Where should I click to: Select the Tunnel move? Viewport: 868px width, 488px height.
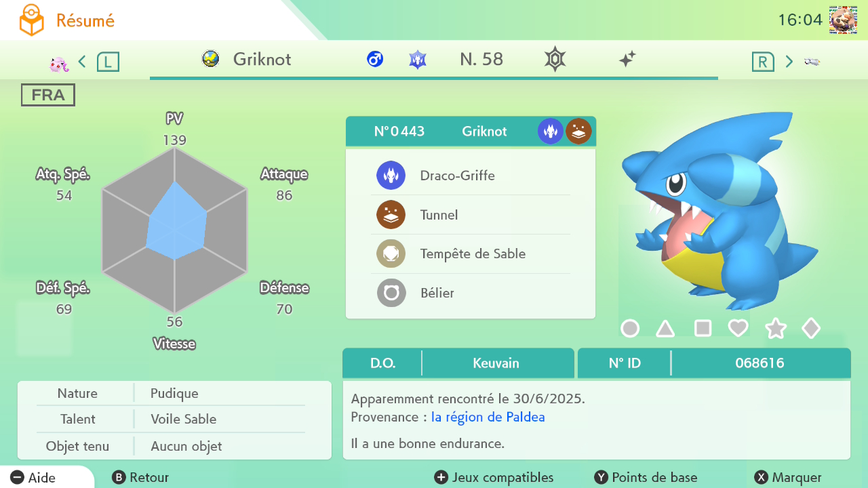(x=471, y=215)
